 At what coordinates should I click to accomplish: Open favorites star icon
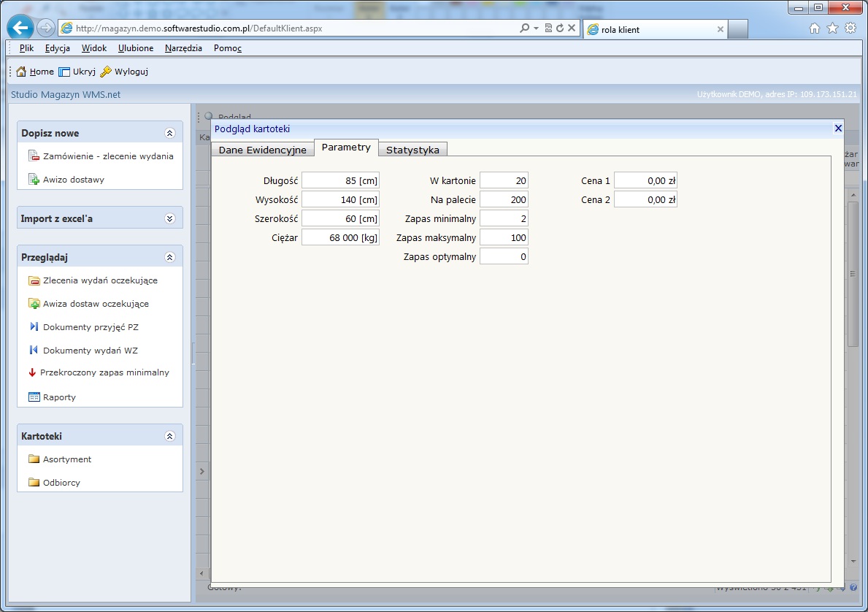tap(832, 28)
